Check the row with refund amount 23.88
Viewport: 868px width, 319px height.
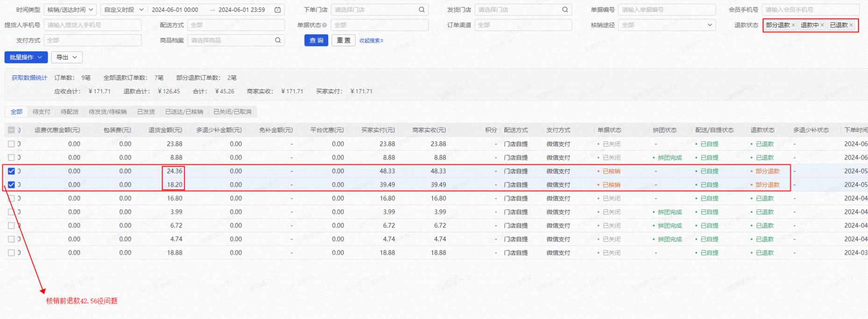11,144
